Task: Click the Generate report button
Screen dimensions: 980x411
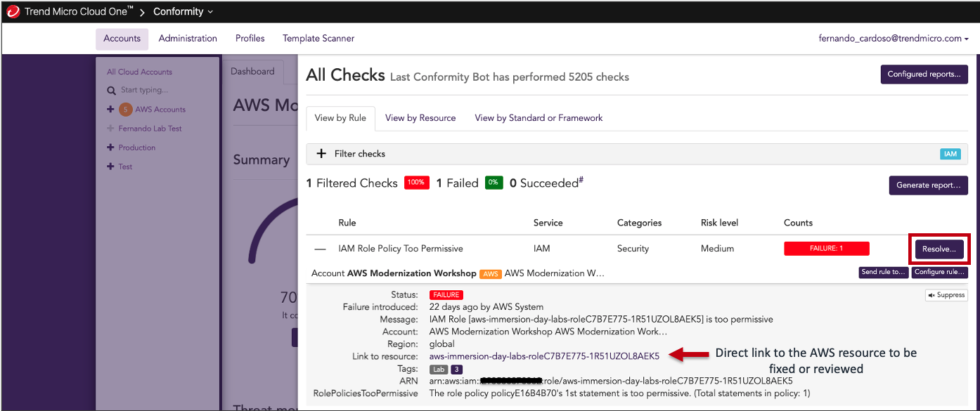Action: click(x=928, y=185)
